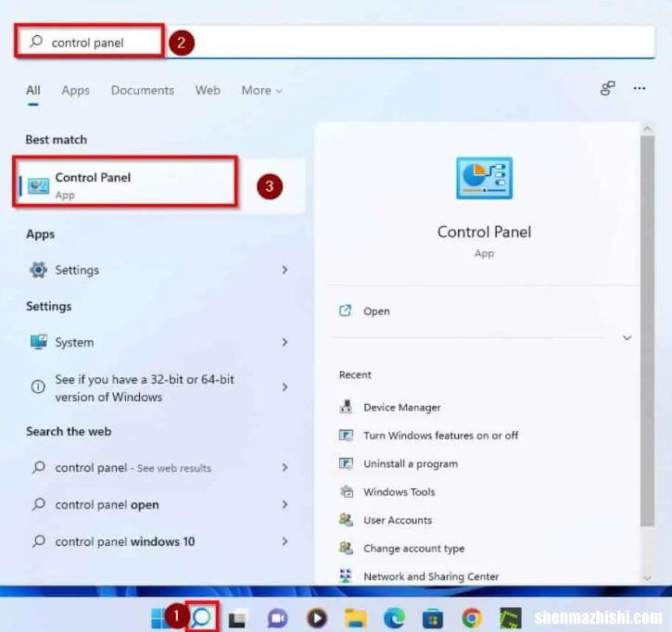Click the Open external-link icon

pyautogui.click(x=346, y=310)
